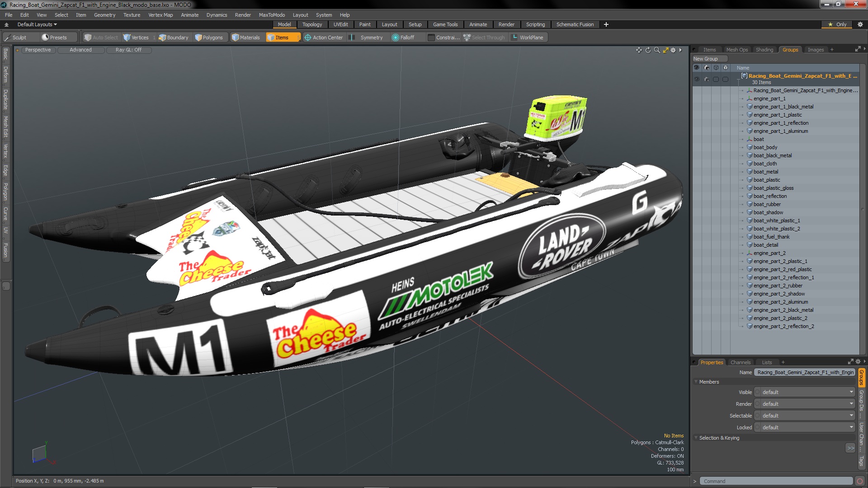Click the record button beside Command field

pyautogui.click(x=860, y=481)
